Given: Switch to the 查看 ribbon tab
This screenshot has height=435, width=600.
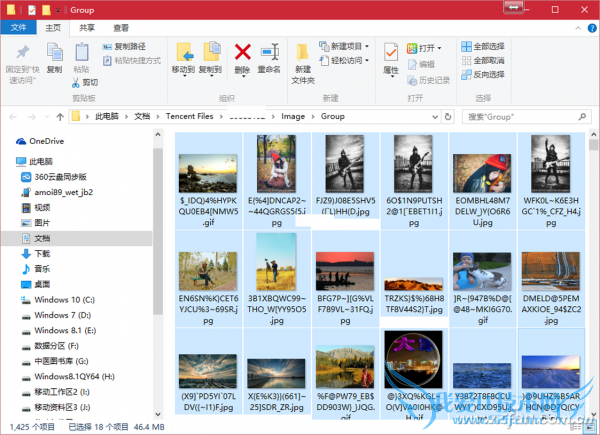Looking at the screenshot, I should pos(121,28).
